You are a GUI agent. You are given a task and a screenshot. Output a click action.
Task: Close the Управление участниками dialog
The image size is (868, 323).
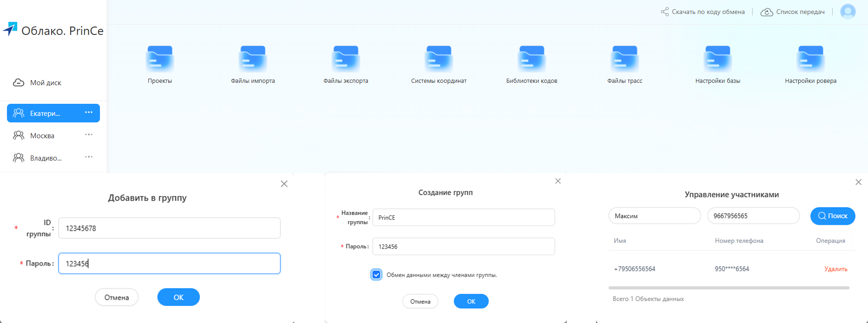pyautogui.click(x=858, y=182)
